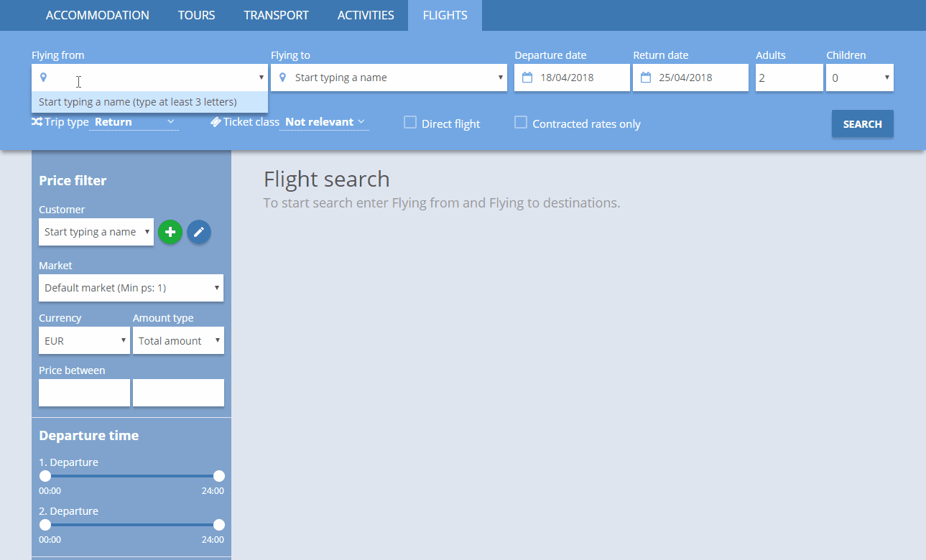Click the SEARCH button
The width and height of the screenshot is (926, 560).
[x=862, y=123]
